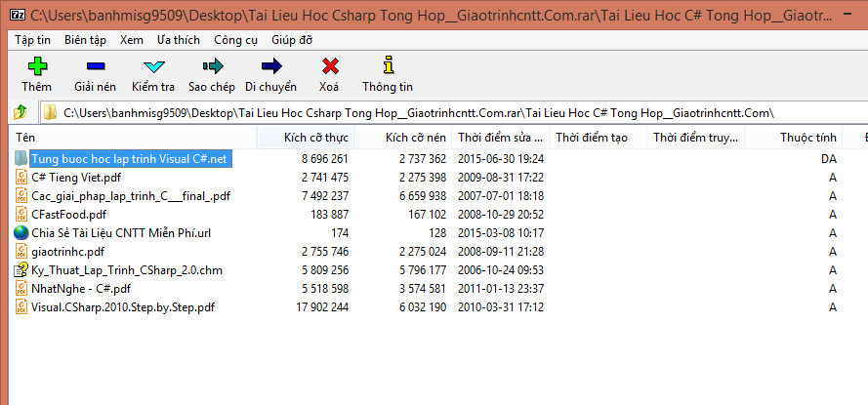
Task: Select Chia Sẻ Tài Liệu CNTT Miễn Phí.url
Action: pyautogui.click(x=121, y=233)
